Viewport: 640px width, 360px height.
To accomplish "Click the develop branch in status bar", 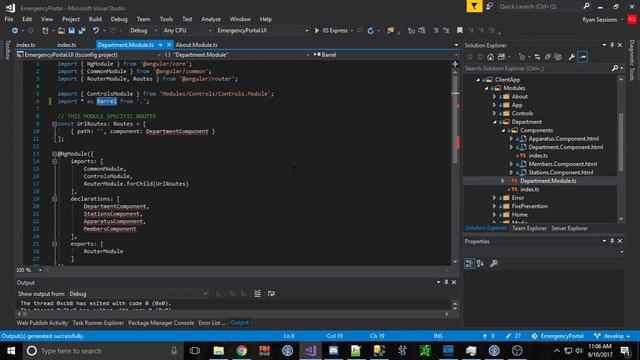I will point(612,336).
